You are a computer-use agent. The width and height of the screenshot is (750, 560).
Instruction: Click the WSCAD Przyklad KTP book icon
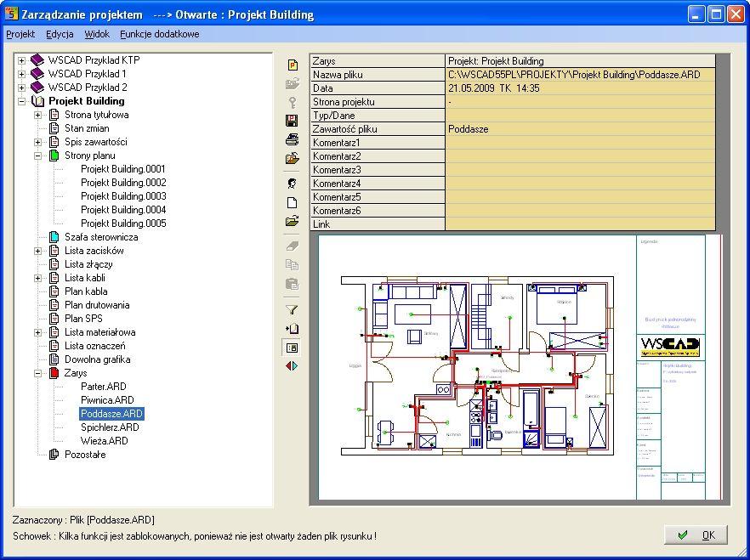click(37, 60)
